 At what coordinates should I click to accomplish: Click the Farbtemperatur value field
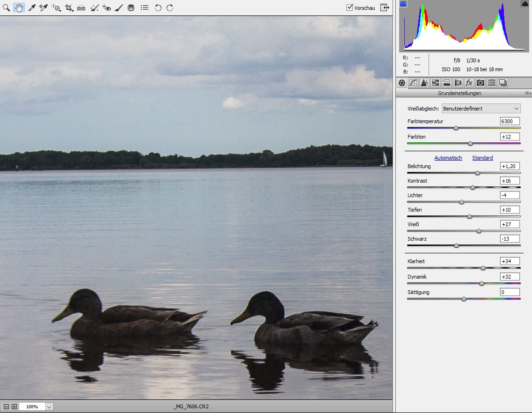coord(510,121)
